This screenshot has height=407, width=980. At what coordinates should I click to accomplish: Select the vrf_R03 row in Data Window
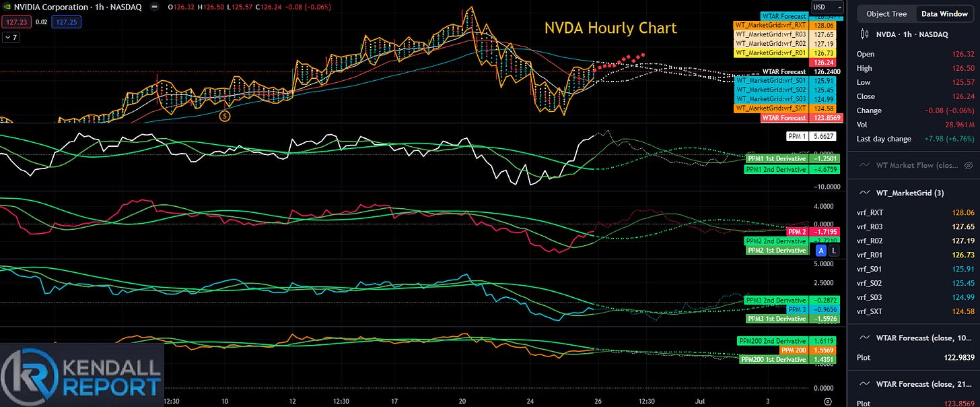point(917,226)
